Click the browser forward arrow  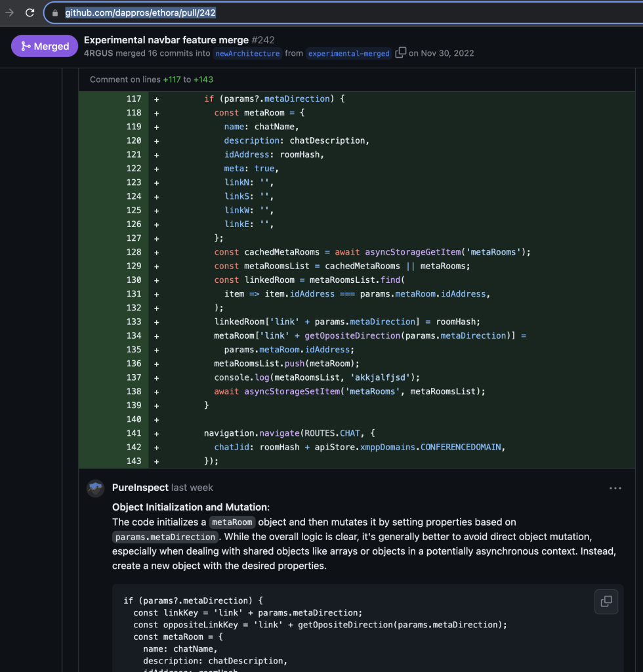coord(9,13)
